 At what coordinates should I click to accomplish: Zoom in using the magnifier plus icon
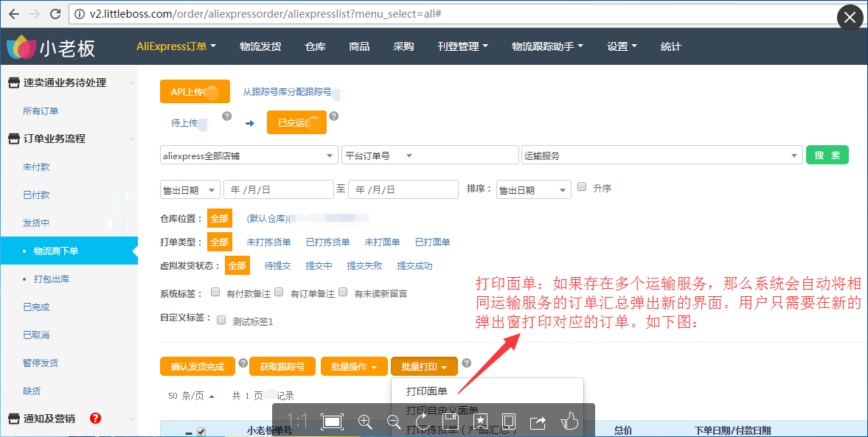tap(365, 422)
